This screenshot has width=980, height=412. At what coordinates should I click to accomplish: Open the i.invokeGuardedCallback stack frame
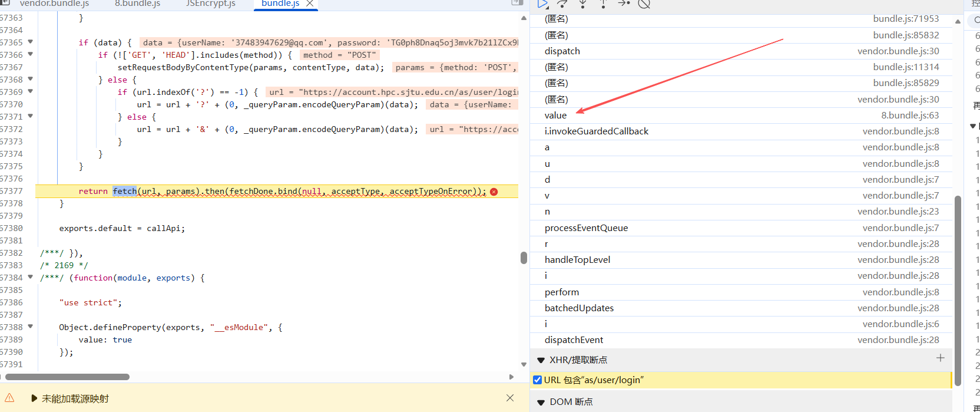[741, 131]
